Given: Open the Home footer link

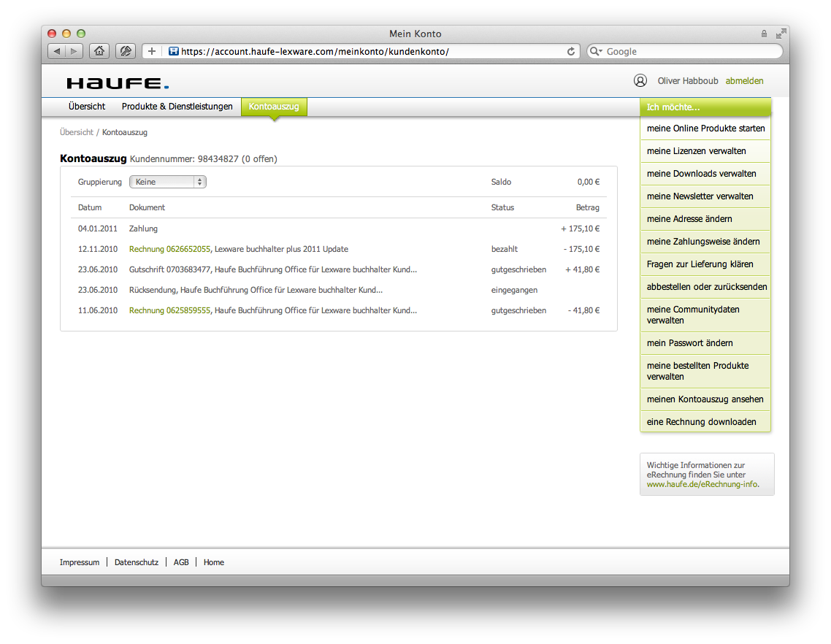Looking at the screenshot, I should [x=213, y=562].
